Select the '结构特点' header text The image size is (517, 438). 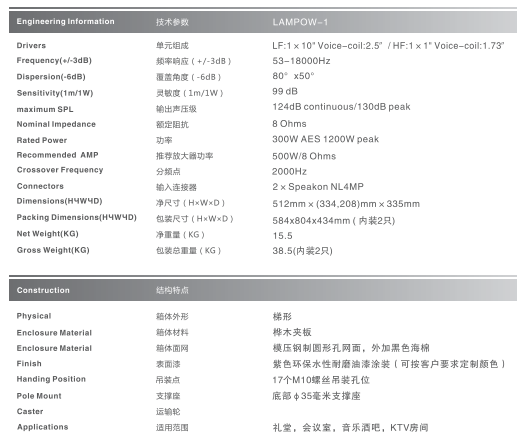(172, 290)
